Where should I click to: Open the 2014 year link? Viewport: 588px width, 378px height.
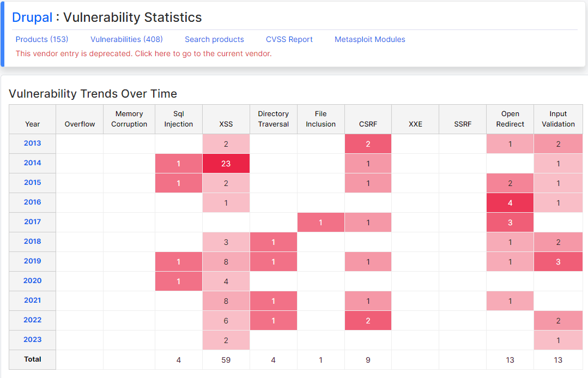click(33, 163)
